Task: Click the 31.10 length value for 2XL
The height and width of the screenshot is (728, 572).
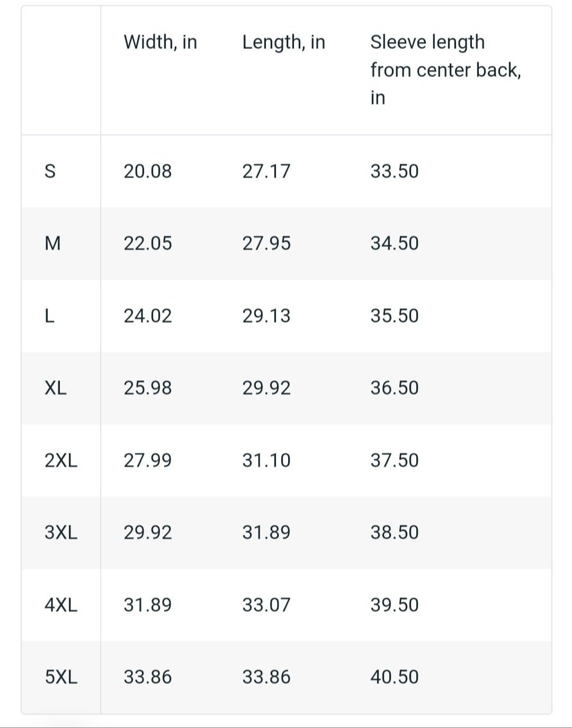Action: click(266, 461)
